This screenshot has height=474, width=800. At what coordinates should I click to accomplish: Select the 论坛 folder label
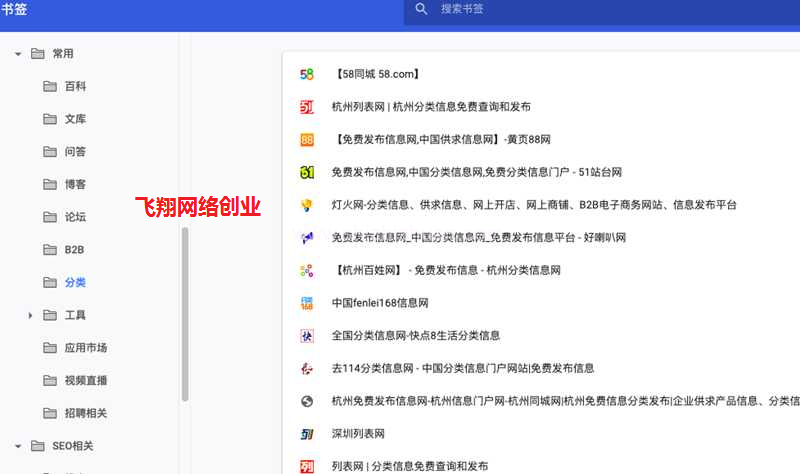point(75,217)
